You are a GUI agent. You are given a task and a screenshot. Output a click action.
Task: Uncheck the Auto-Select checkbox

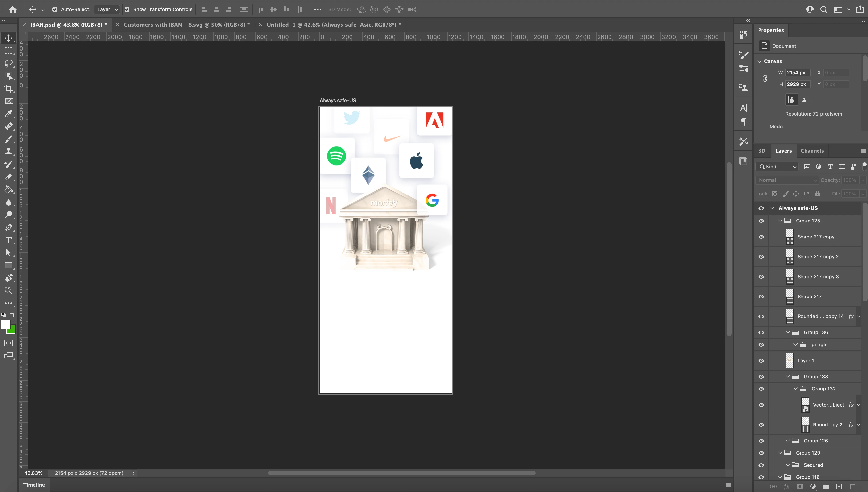[55, 9]
